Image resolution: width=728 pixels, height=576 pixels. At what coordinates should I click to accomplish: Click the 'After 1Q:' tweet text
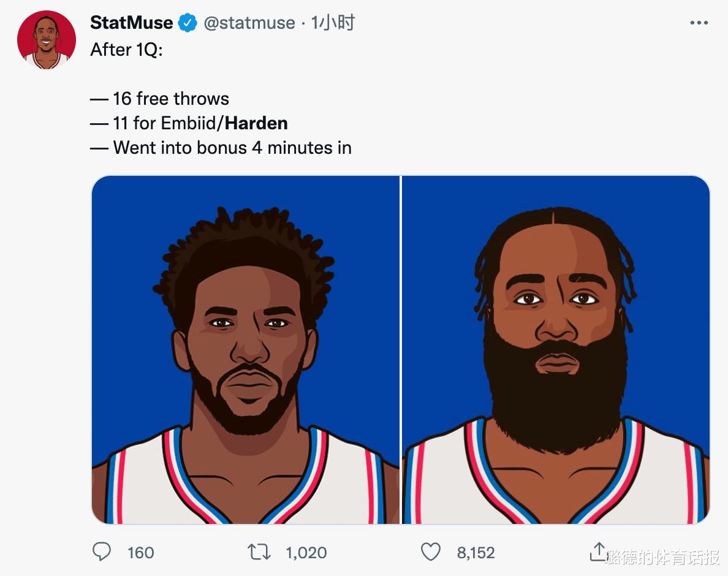[127, 50]
